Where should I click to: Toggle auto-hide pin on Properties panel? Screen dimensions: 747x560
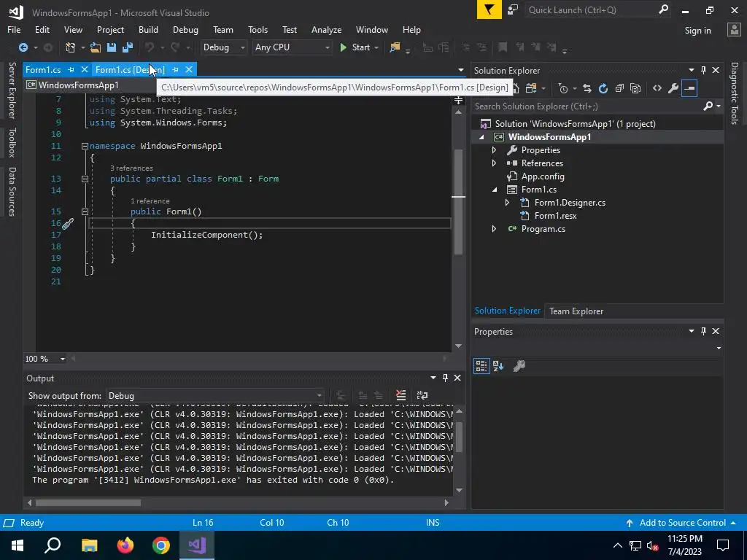[x=703, y=331]
